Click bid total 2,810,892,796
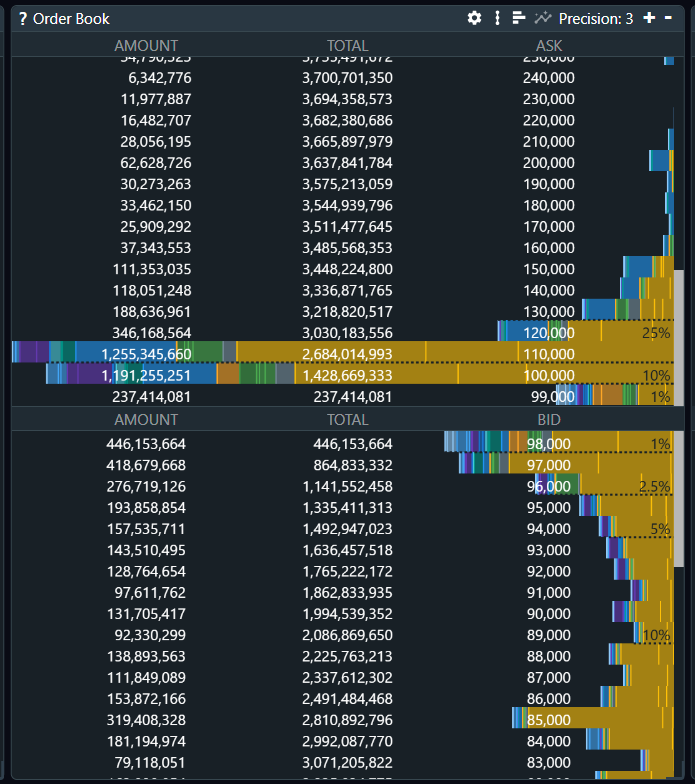This screenshot has width=695, height=784. point(348,720)
